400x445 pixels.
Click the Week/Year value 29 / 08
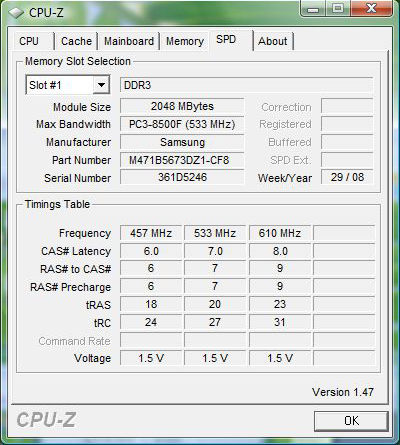[x=347, y=177]
